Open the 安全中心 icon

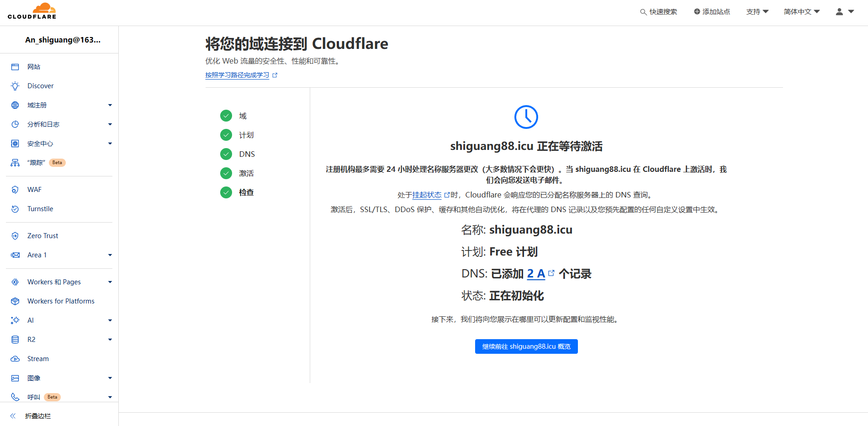pyautogui.click(x=15, y=144)
